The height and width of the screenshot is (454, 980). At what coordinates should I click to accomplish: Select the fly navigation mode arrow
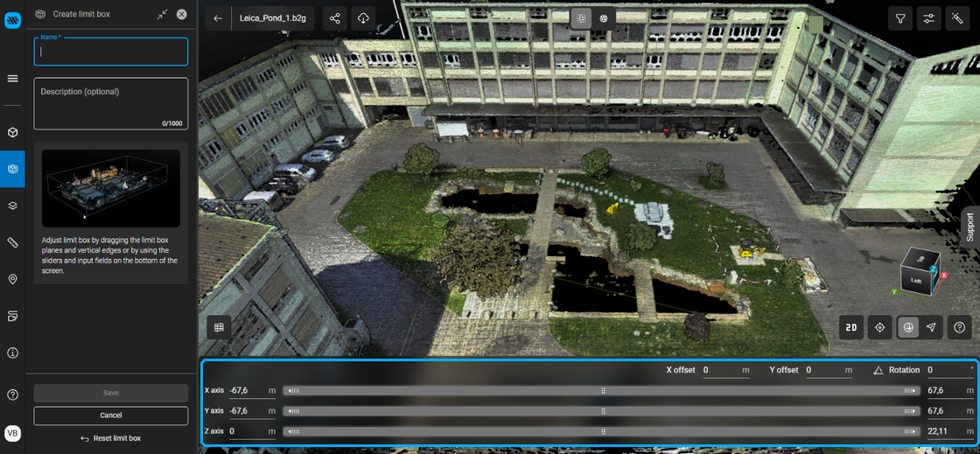931,327
